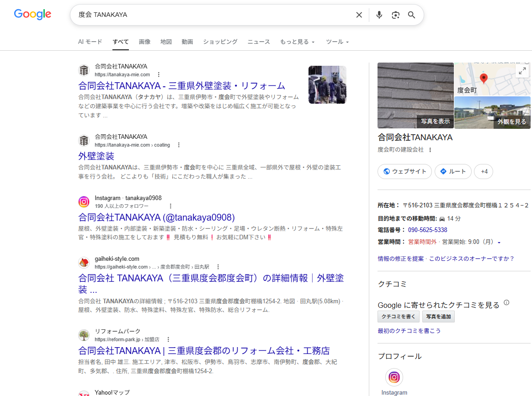Viewport: 532px width, 396px height.
Task: Click the リフォームパーク tree favicon
Action: pos(84,335)
